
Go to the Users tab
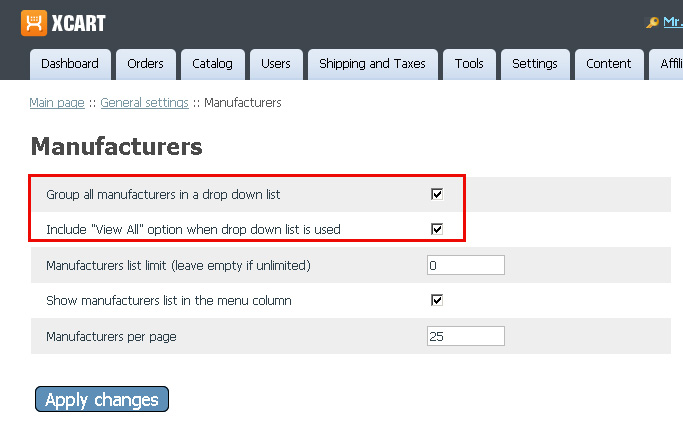(275, 64)
